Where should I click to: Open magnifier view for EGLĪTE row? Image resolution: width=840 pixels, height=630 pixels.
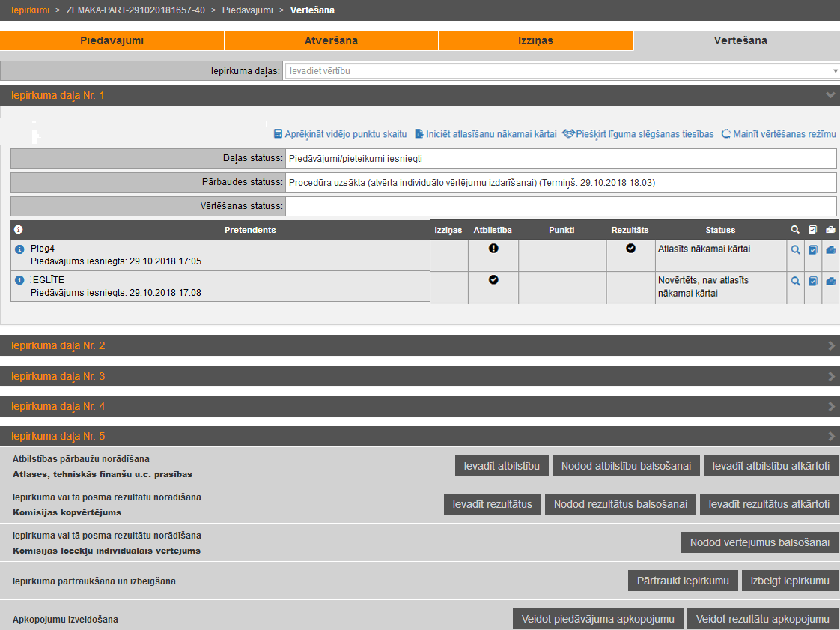796,282
